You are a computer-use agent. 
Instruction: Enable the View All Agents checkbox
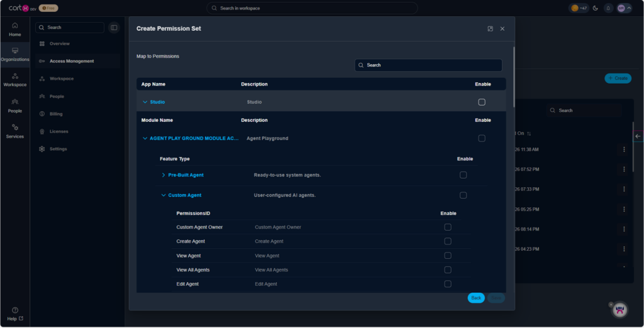[448, 270]
